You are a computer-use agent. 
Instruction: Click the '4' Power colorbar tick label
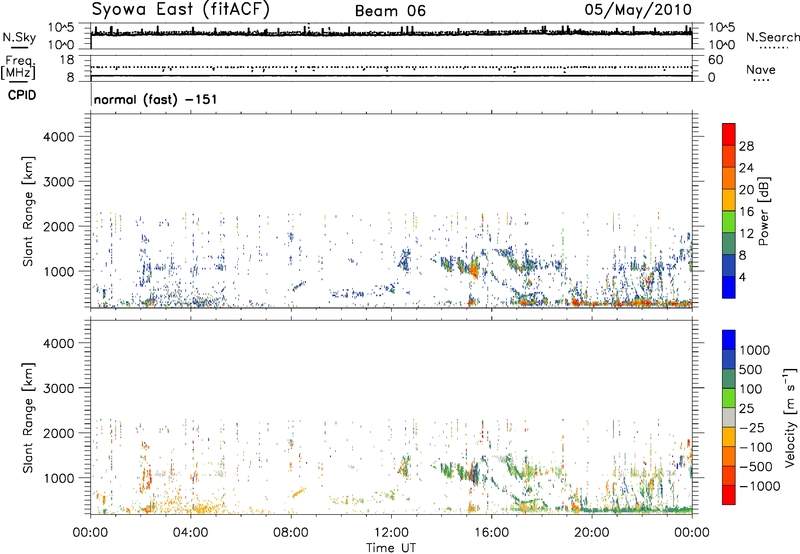coord(743,278)
